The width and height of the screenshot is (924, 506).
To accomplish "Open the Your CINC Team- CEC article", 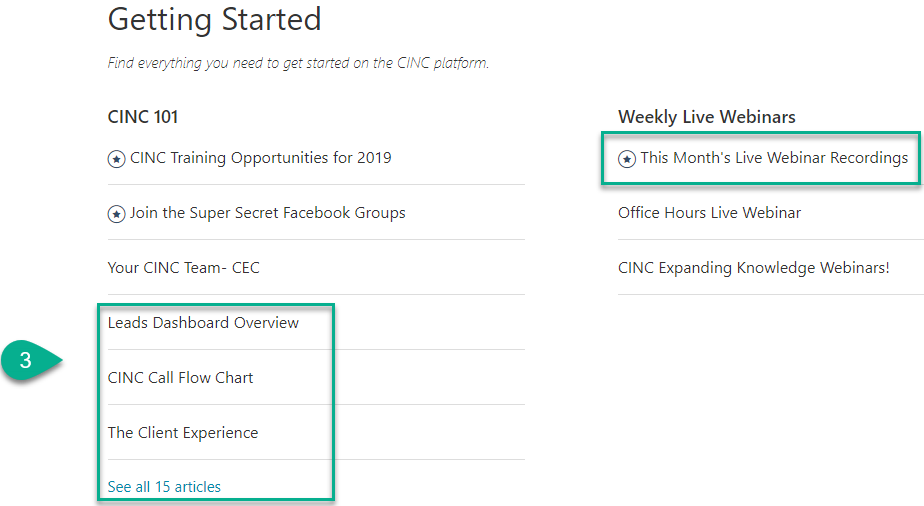I will (x=183, y=268).
